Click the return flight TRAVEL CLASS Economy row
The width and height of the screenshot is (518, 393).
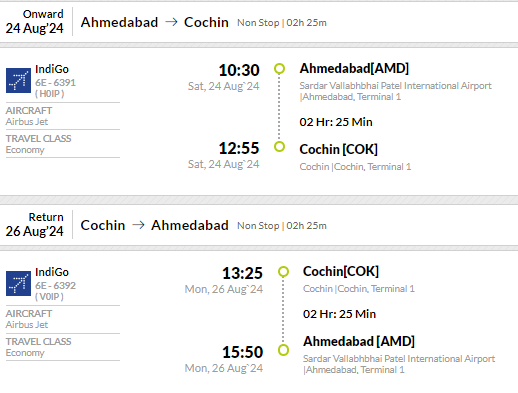pos(63,347)
